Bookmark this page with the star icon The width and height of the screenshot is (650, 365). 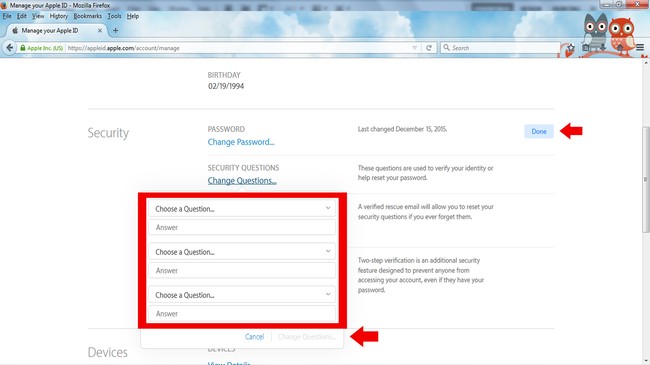point(571,48)
